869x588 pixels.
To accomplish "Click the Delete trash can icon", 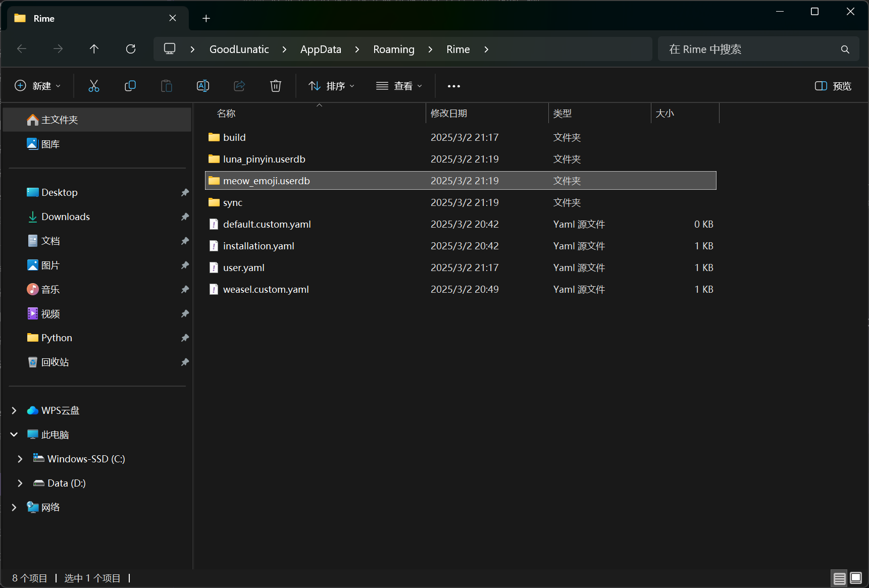I will (x=276, y=86).
